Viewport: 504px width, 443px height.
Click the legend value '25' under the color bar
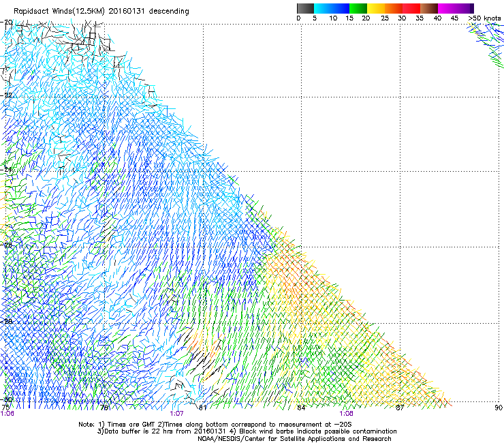point(385,18)
